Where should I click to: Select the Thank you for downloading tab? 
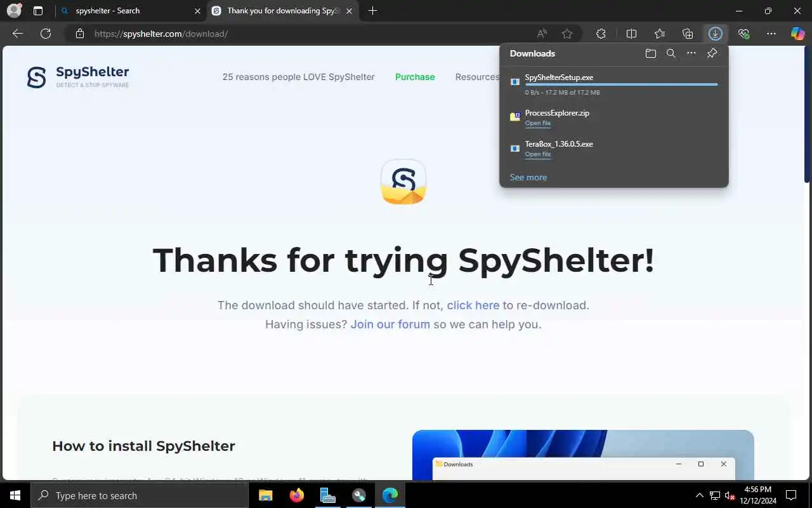(282, 11)
